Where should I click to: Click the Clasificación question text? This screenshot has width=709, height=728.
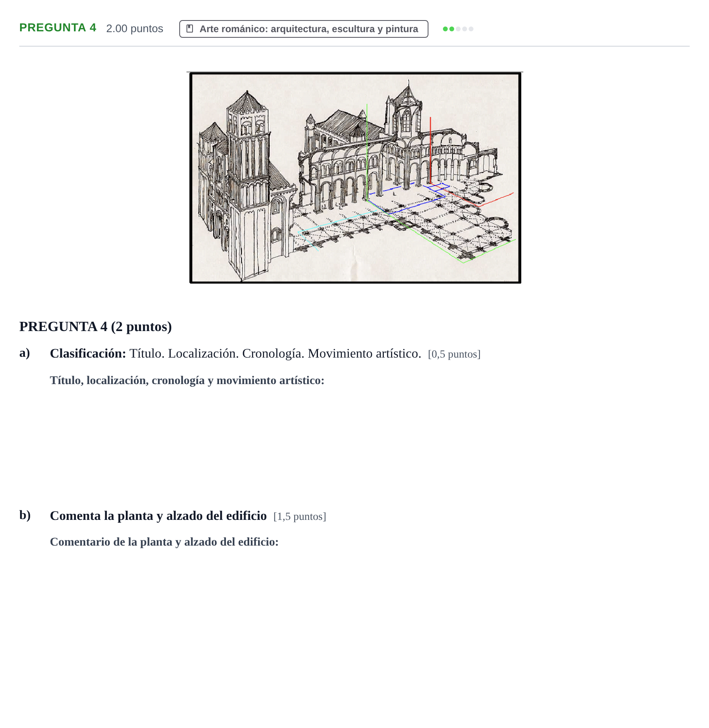click(236, 353)
